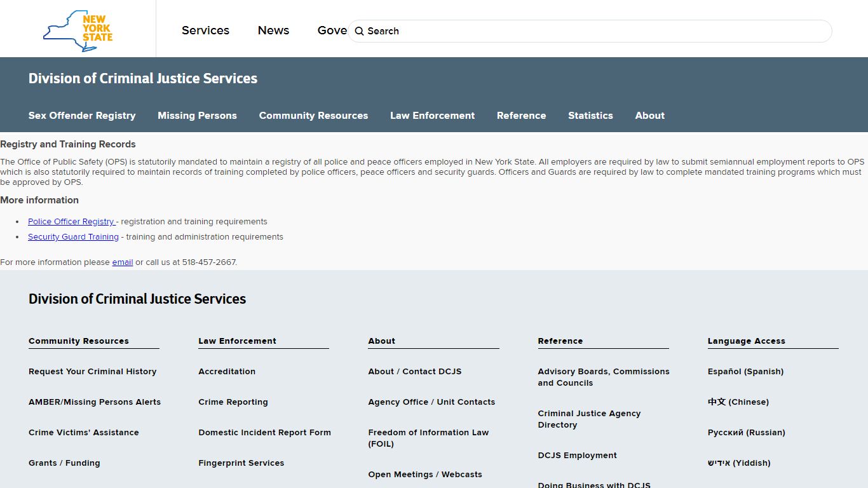Open Doing Business with DCJS link
This screenshot has width=868, height=488.
(x=594, y=485)
